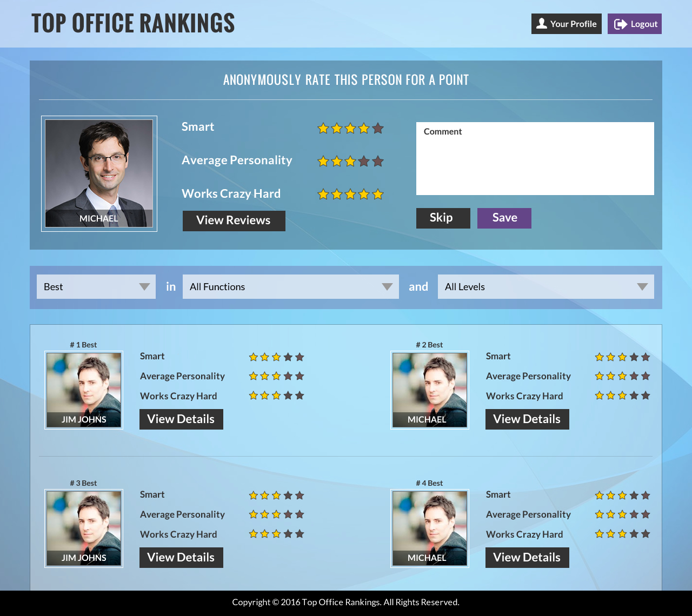
Task: Click last Smart star of #1 Best
Action: point(300,357)
